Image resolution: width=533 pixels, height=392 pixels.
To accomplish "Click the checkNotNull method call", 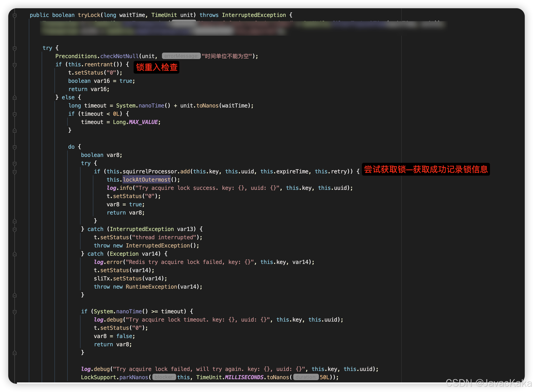I will click(x=119, y=56).
